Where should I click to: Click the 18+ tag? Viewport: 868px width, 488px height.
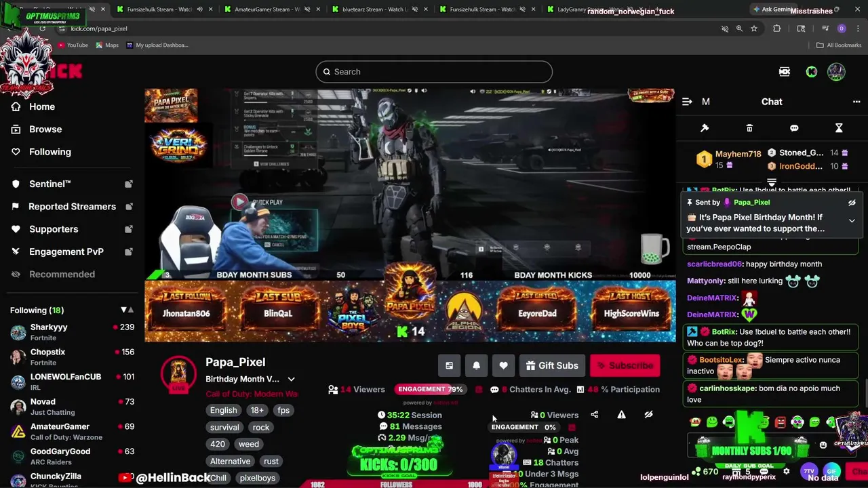257,410
